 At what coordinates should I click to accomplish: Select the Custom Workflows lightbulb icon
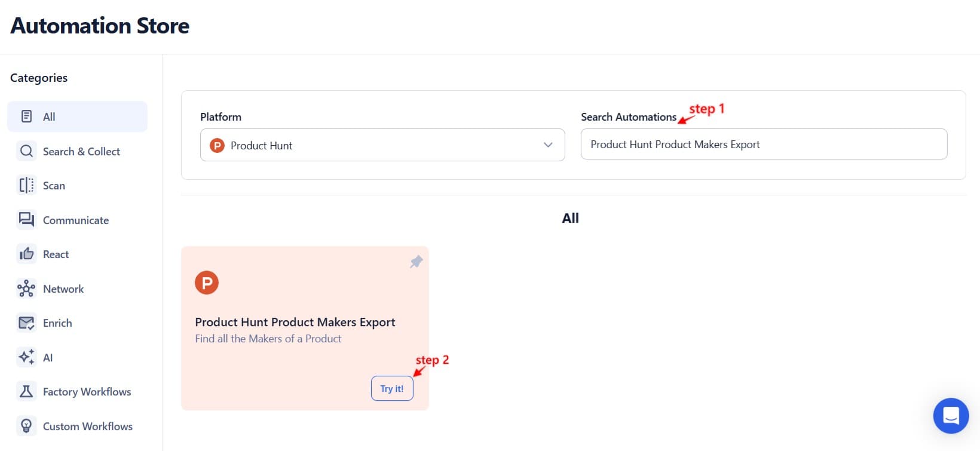tap(26, 426)
